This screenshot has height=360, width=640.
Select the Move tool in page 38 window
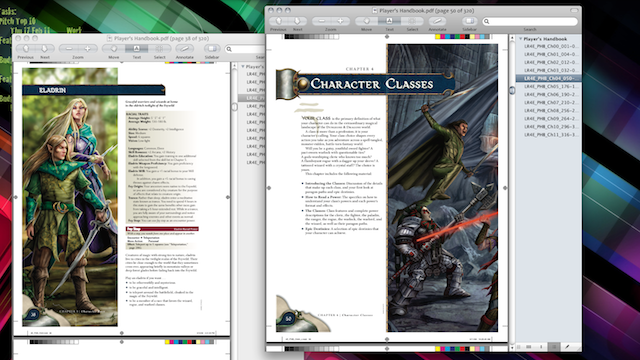point(113,49)
